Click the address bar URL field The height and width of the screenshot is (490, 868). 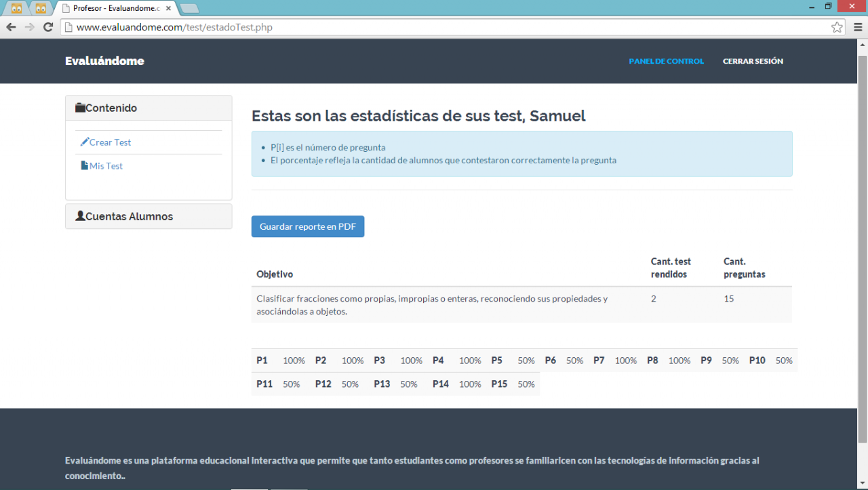click(x=448, y=27)
